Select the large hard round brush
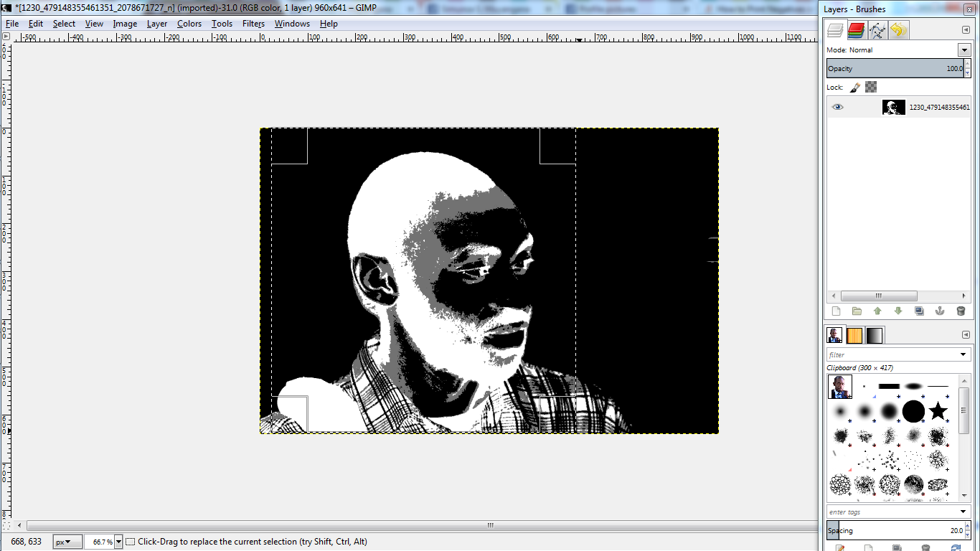980x551 pixels. 913,411
